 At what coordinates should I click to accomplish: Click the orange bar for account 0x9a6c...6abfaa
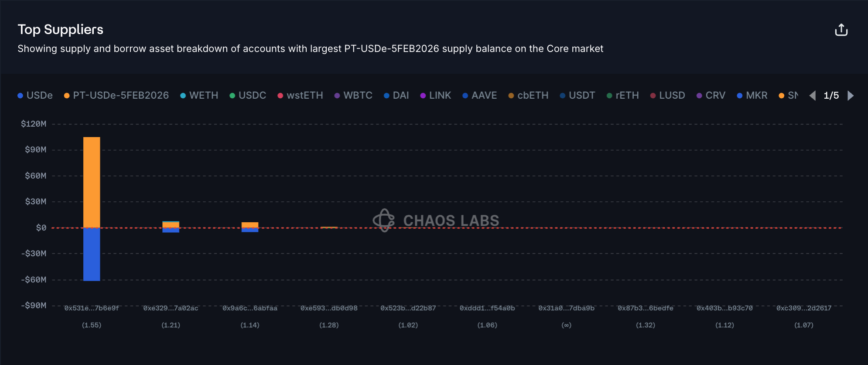coord(250,225)
